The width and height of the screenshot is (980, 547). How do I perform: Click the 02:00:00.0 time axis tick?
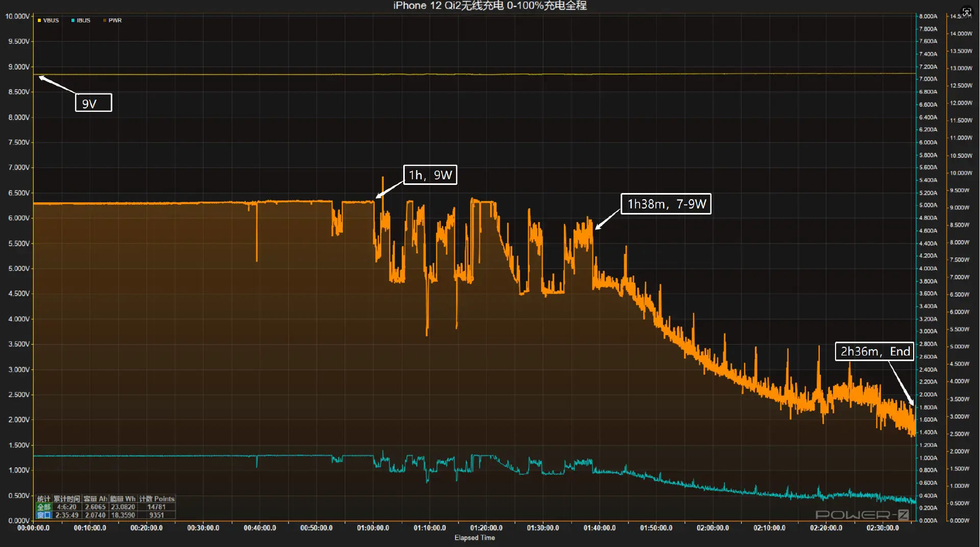coord(713,528)
